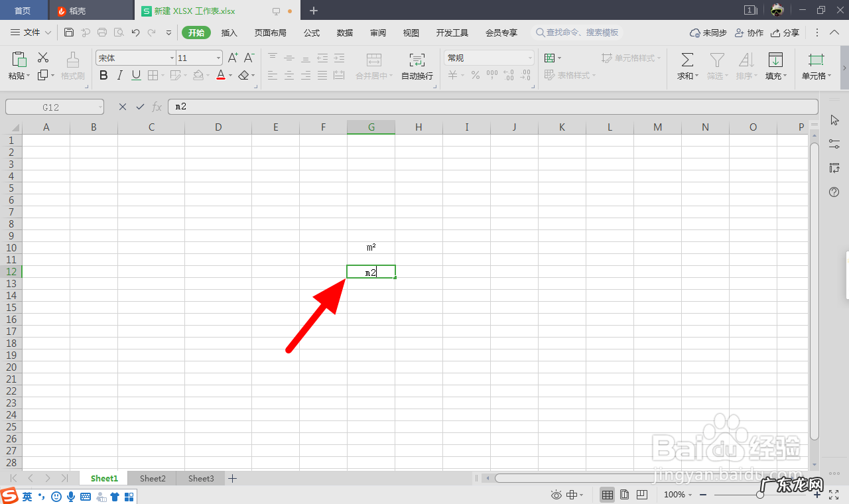
Task: Expand the font size dropdown
Action: 217,58
